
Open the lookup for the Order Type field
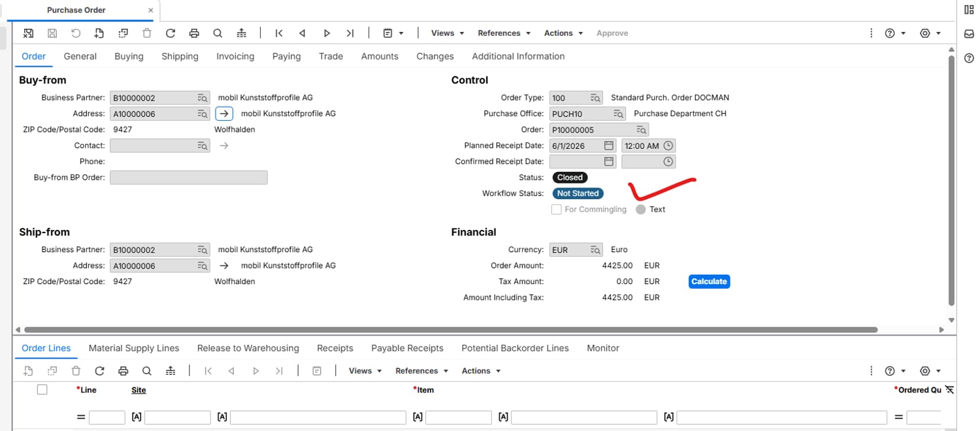tap(595, 98)
